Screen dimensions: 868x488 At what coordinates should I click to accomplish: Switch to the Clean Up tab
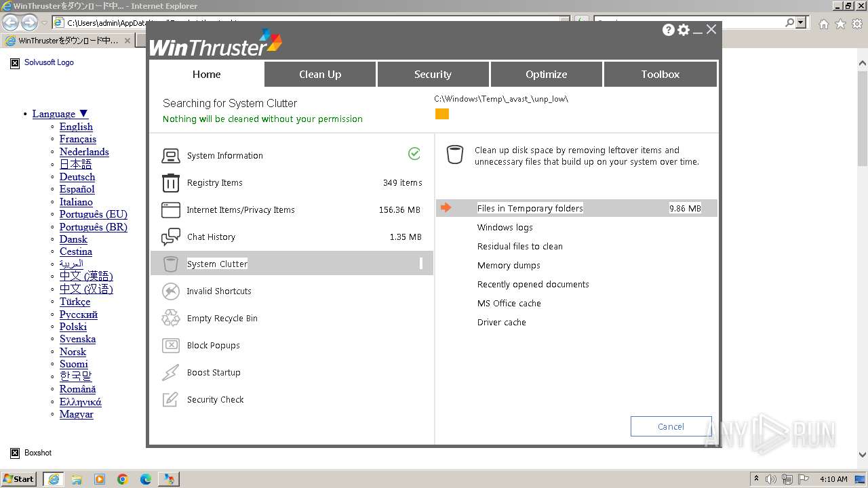pyautogui.click(x=320, y=74)
